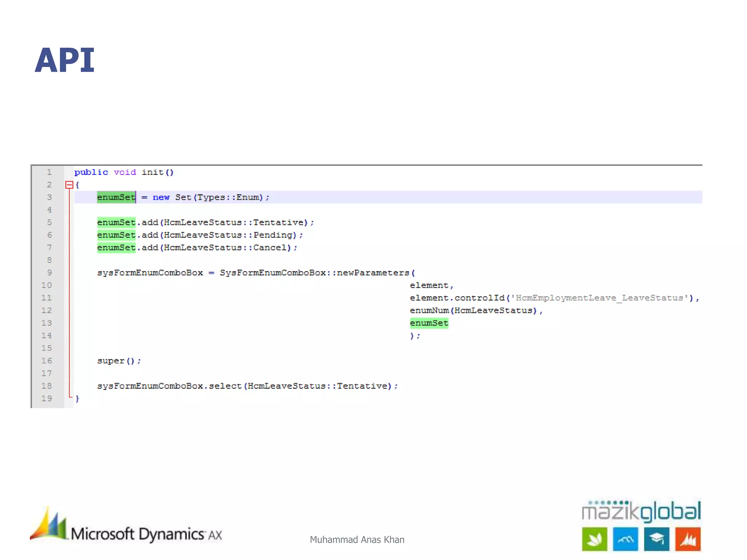Click SysFormEnumComboBox::newParameters call
The height and width of the screenshot is (560, 747).
[x=317, y=273]
